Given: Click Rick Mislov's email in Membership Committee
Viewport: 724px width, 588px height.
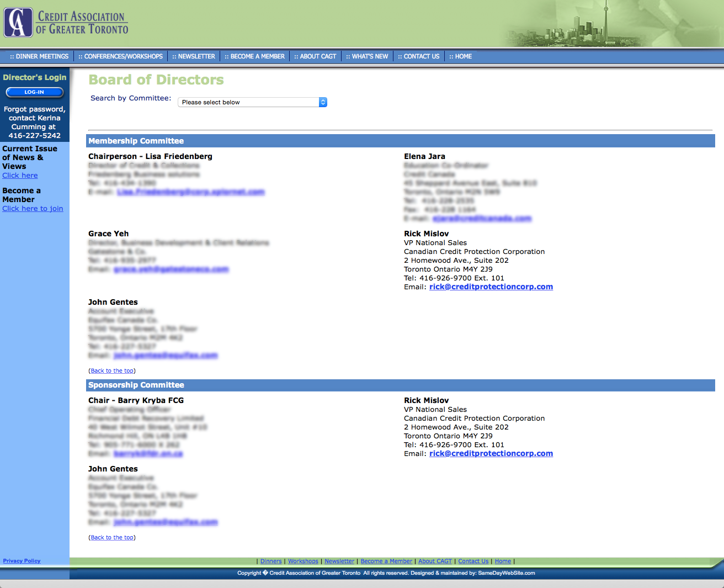Looking at the screenshot, I should [x=491, y=287].
